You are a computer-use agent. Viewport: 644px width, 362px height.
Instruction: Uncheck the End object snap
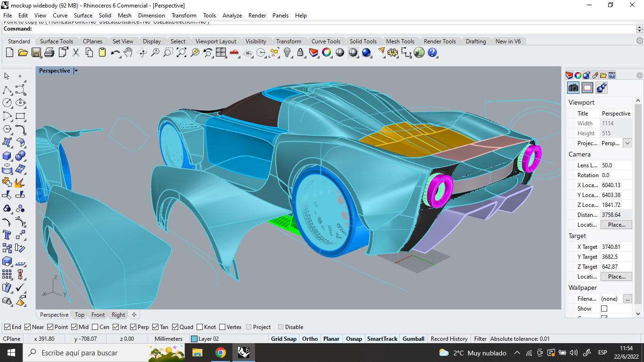(8, 327)
